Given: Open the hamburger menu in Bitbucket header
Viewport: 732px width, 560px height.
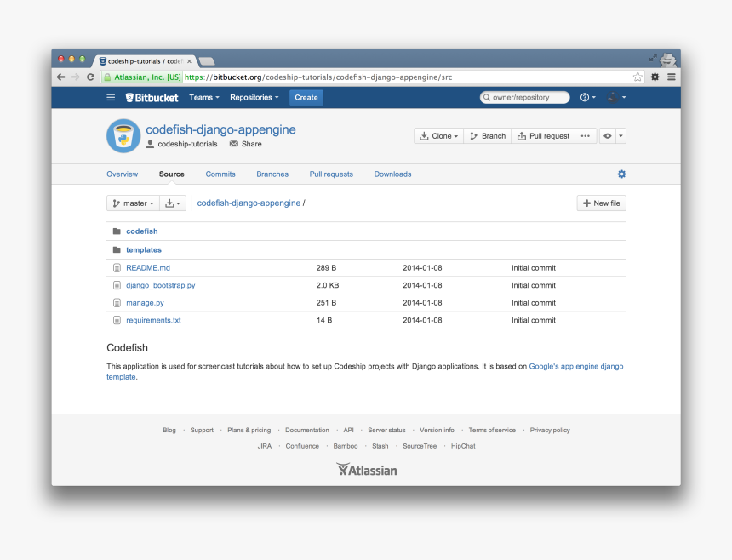Looking at the screenshot, I should click(x=111, y=98).
